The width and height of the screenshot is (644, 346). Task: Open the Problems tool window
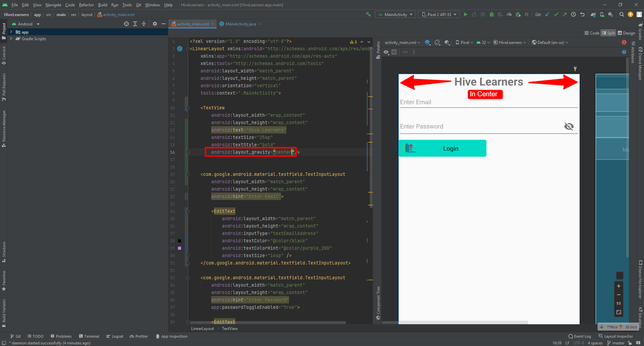(61, 336)
